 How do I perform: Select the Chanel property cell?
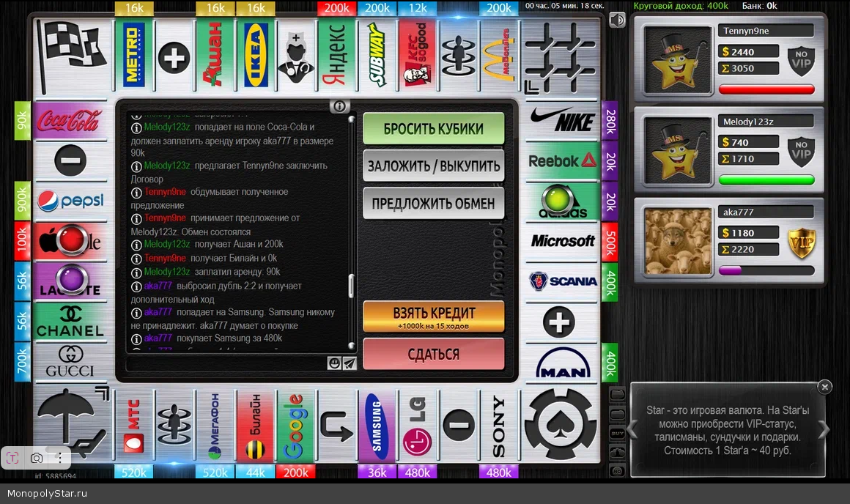point(70,321)
